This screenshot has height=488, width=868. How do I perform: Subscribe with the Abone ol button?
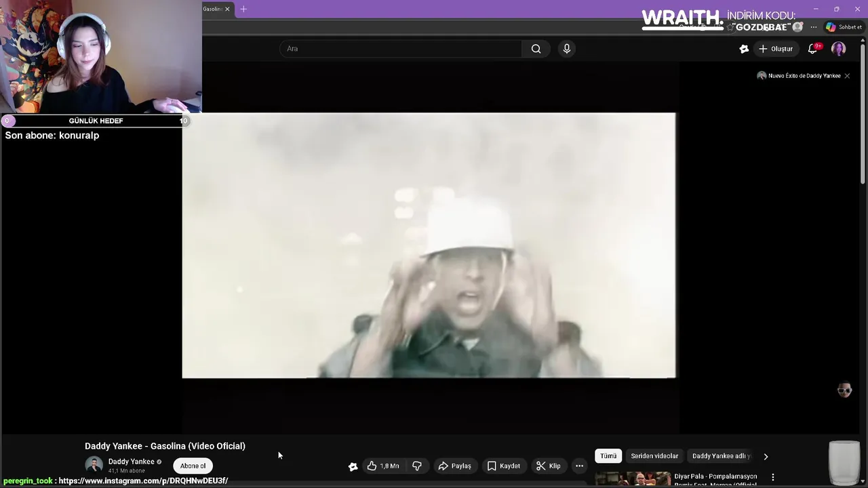(x=193, y=466)
